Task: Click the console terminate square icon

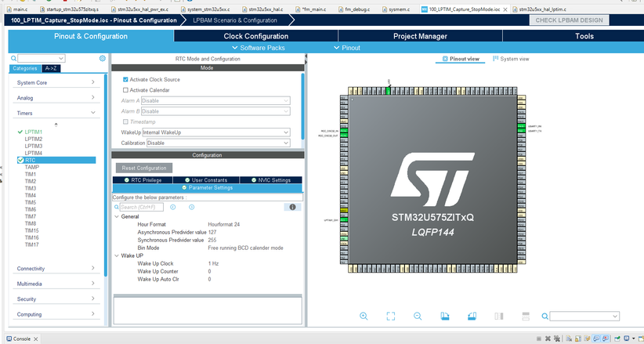Action: 539,339
